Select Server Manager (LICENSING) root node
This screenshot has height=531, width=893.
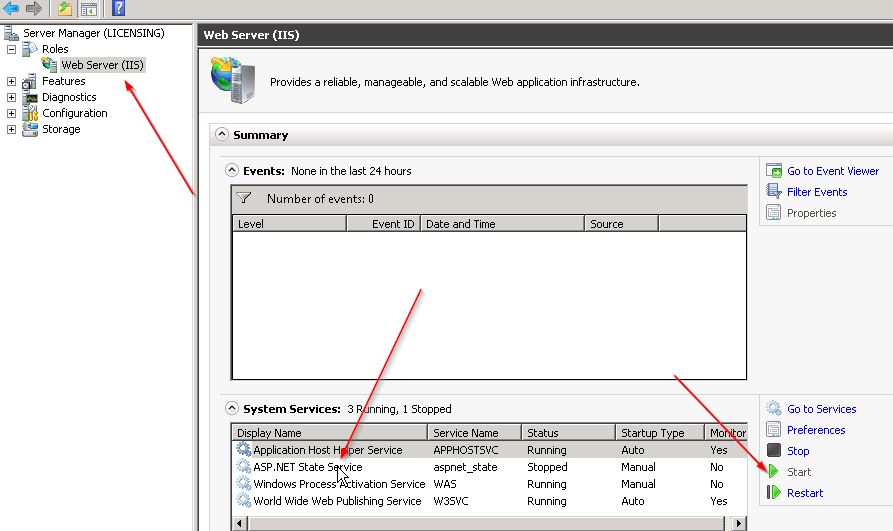[93, 33]
